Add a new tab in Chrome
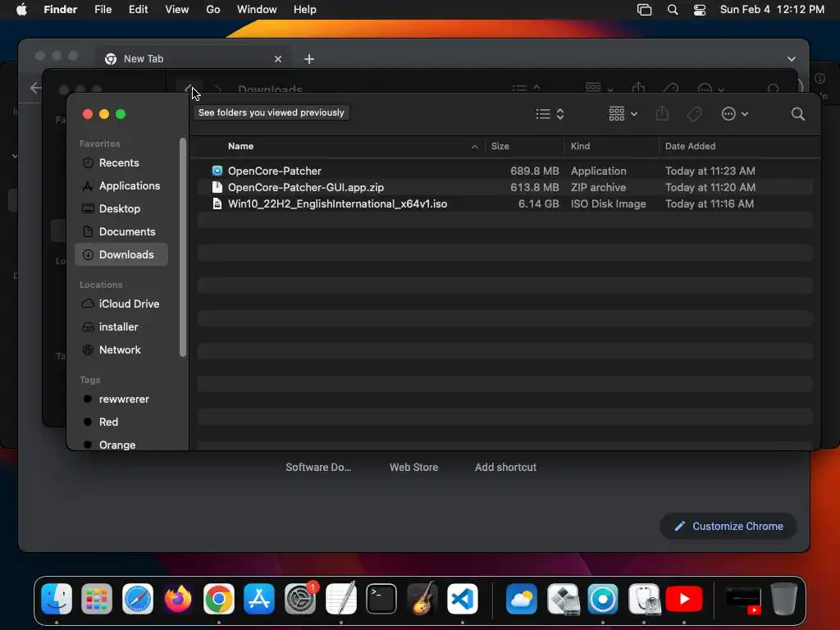The image size is (840, 630). (x=309, y=59)
